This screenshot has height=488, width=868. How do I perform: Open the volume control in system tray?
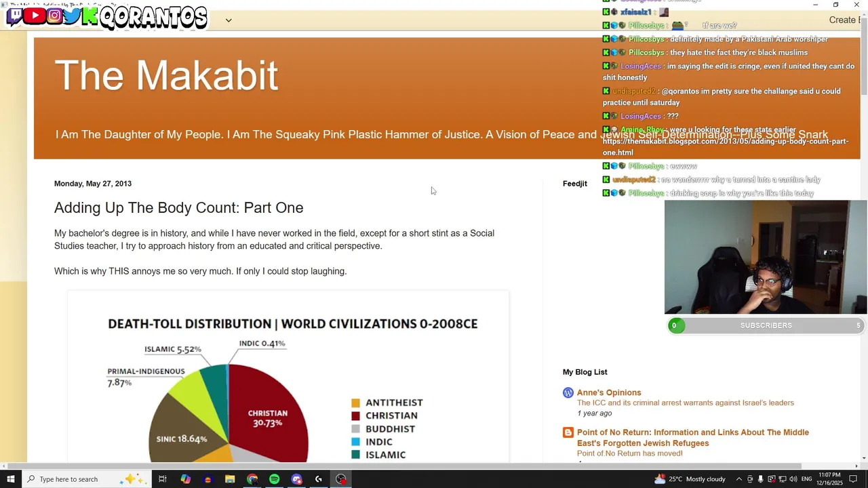click(793, 479)
